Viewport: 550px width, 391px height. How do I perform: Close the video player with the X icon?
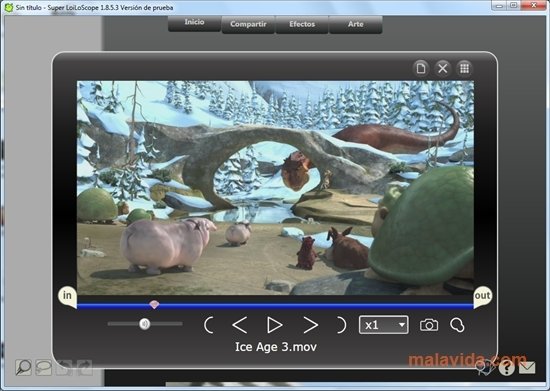click(443, 68)
